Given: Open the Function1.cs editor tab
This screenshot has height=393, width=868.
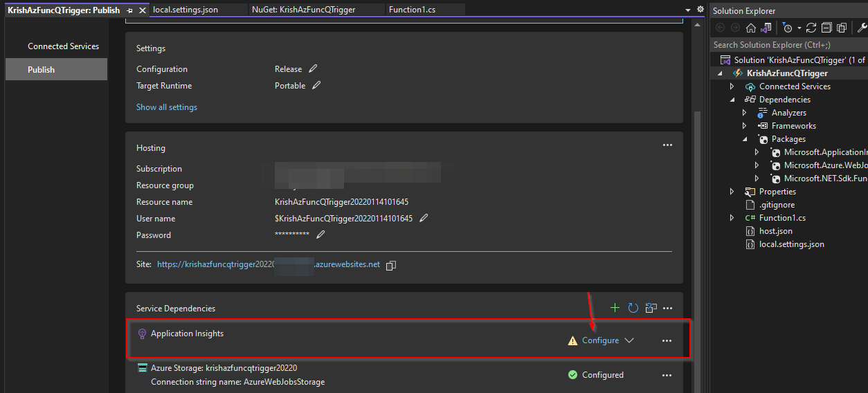Looking at the screenshot, I should click(412, 10).
